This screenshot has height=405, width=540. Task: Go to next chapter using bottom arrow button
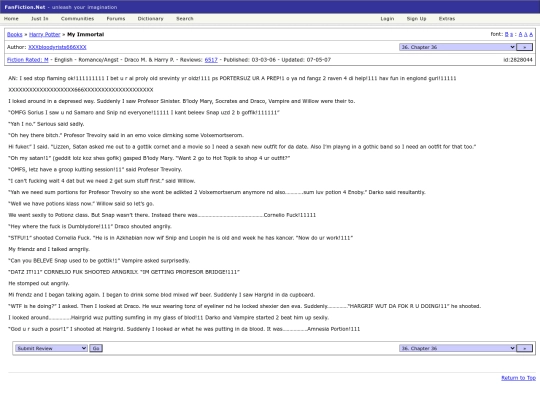pos(525,349)
